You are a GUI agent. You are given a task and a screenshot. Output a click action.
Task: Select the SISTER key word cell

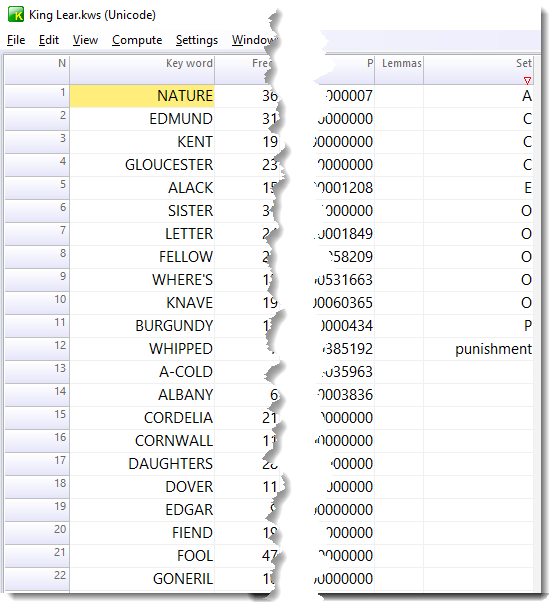point(142,211)
